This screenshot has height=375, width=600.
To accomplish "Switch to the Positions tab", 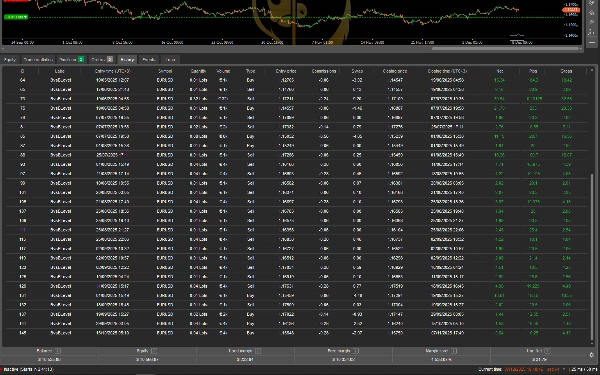I will coord(72,60).
